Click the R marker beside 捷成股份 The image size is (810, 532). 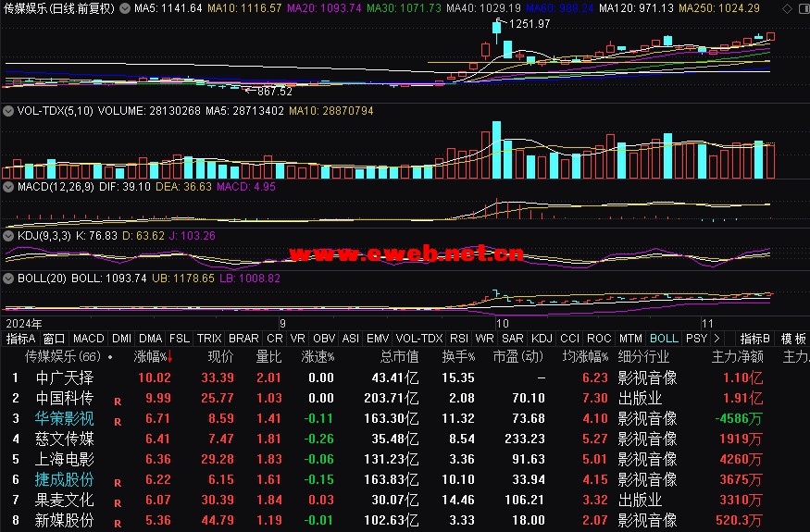point(118,482)
